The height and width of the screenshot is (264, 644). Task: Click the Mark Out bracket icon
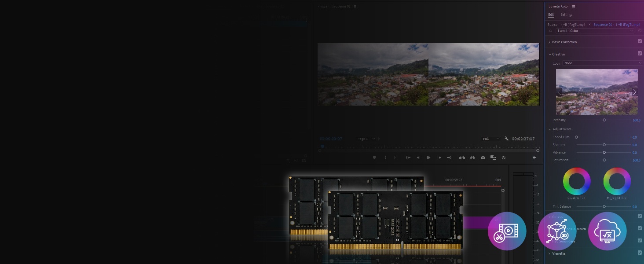[x=395, y=158]
